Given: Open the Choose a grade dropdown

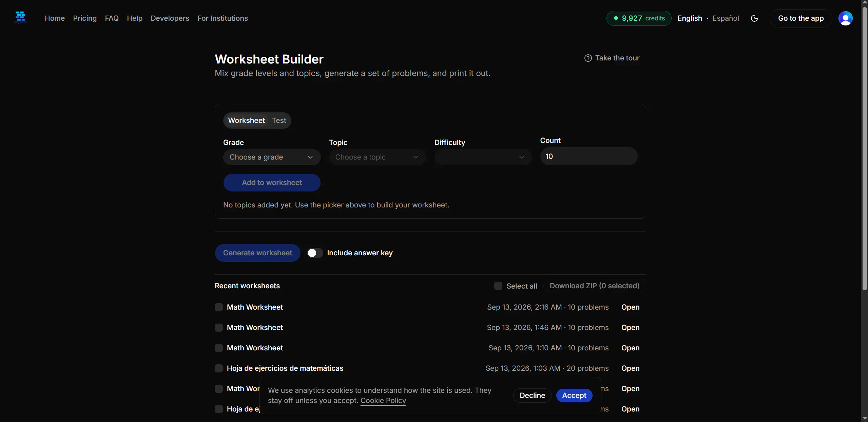Looking at the screenshot, I should 272,157.
